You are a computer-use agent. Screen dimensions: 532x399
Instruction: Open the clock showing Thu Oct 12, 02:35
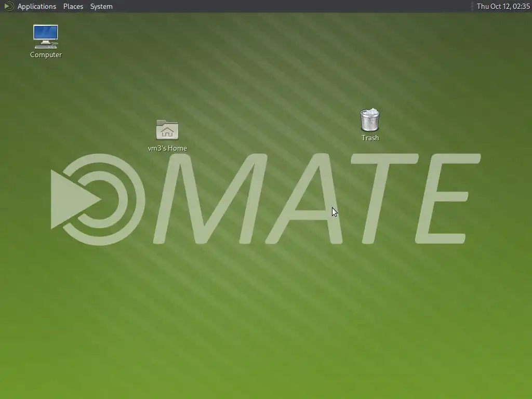[x=503, y=6]
